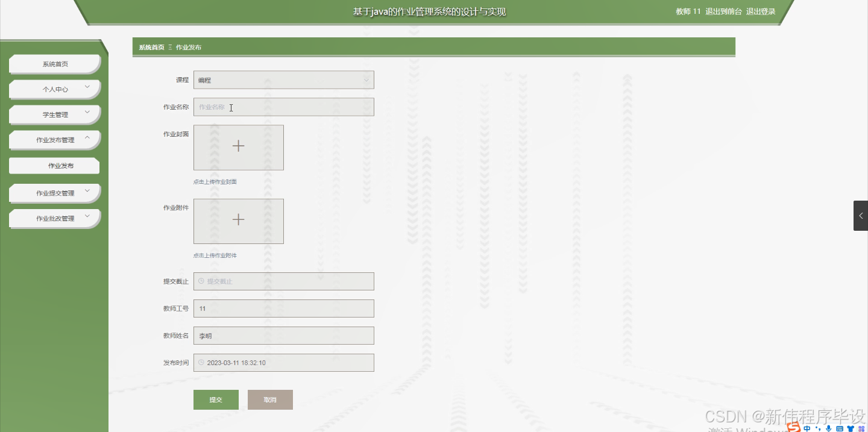Click 系统首页 in the breadcrumb bar
868x432 pixels.
[x=151, y=47]
